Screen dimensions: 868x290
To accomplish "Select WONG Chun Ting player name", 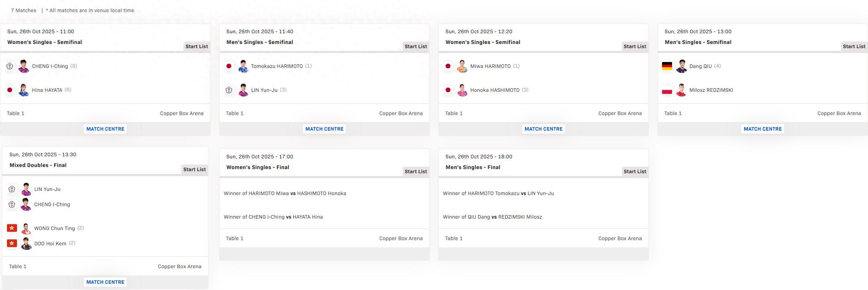I will click(x=54, y=228).
